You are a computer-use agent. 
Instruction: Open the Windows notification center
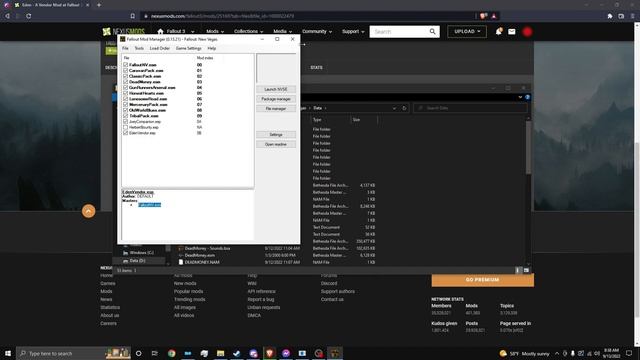tap(629, 353)
